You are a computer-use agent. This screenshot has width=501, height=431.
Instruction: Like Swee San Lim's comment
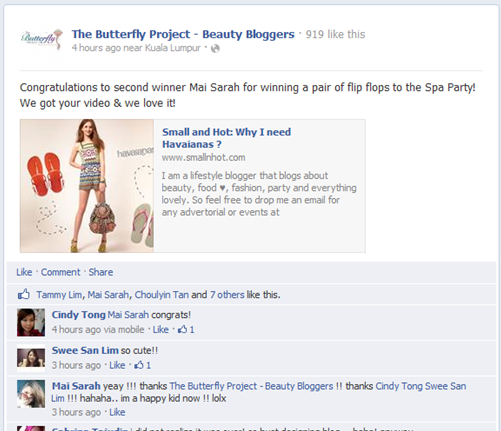coord(117,365)
